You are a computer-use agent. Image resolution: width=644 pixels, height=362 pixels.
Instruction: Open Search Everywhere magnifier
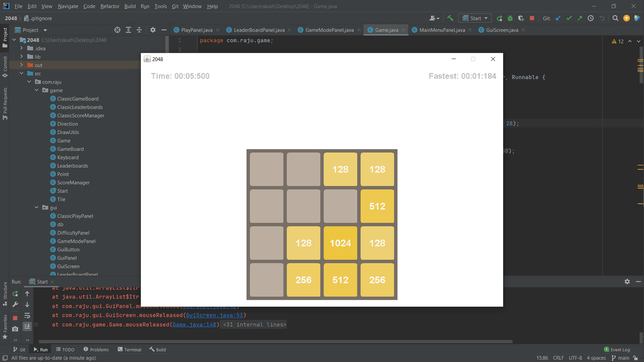click(615, 18)
